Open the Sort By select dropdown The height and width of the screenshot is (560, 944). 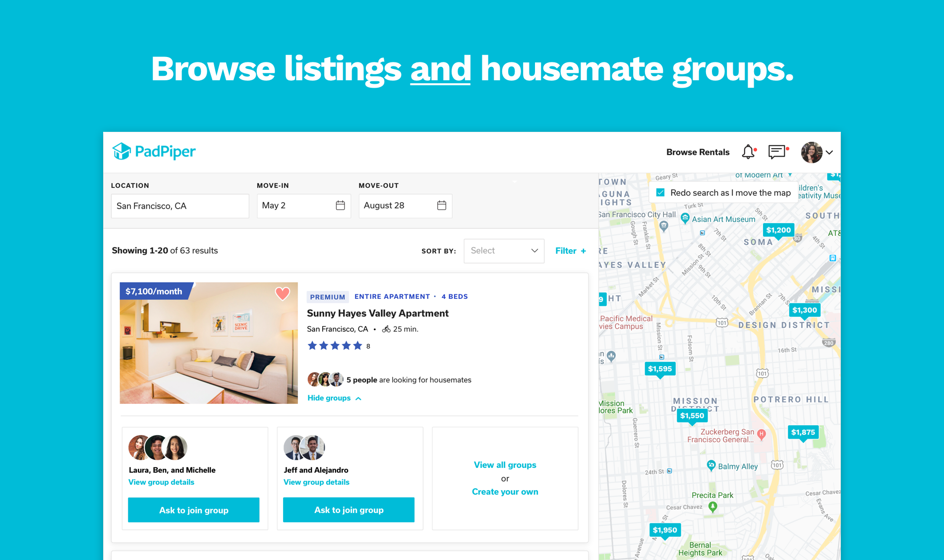pyautogui.click(x=504, y=251)
